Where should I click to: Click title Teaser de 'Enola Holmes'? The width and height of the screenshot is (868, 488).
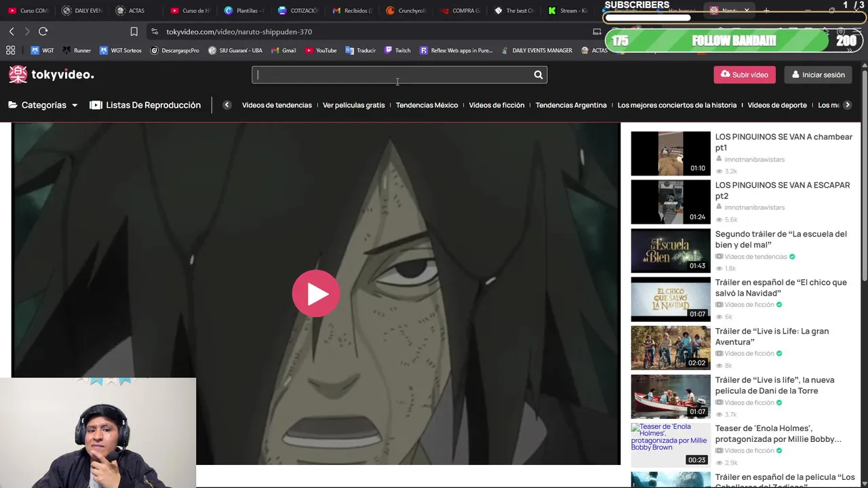(x=778, y=434)
